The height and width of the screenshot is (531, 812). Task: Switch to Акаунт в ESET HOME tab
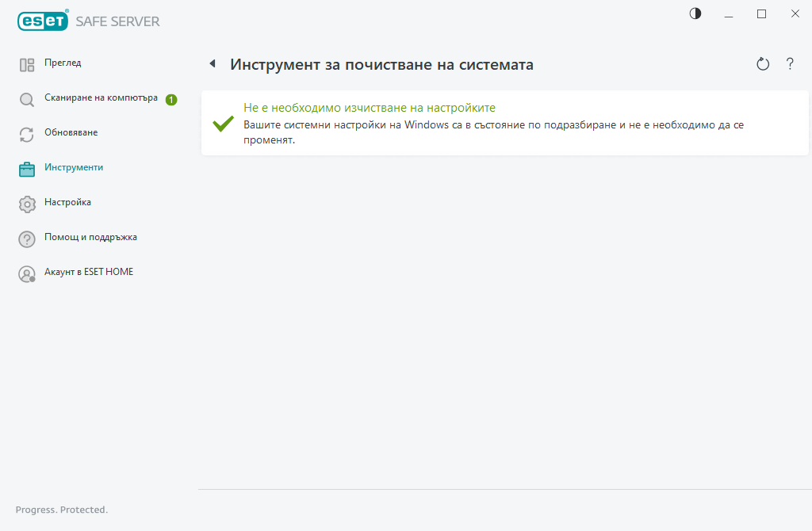tap(89, 273)
